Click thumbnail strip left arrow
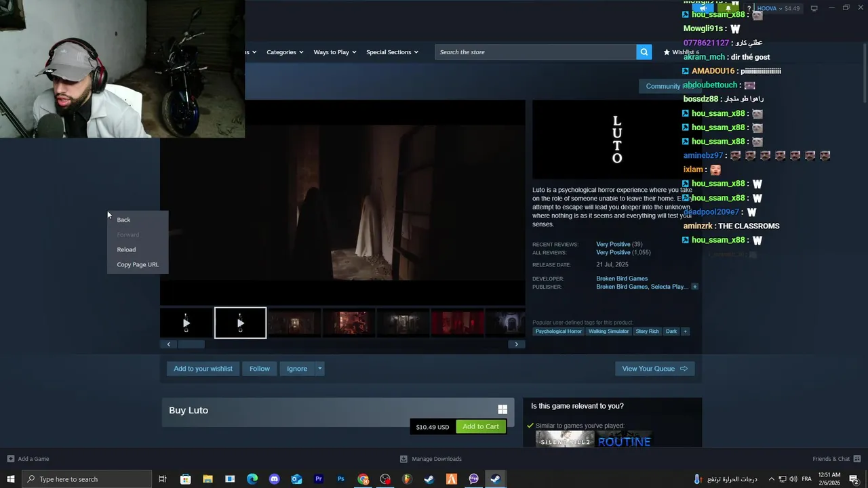This screenshot has width=868, height=488. tap(169, 344)
